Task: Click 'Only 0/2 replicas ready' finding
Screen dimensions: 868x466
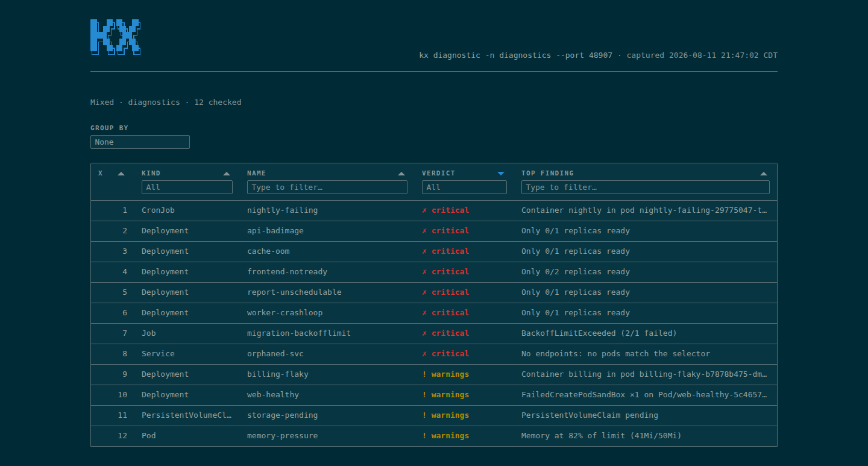Action: (576, 272)
